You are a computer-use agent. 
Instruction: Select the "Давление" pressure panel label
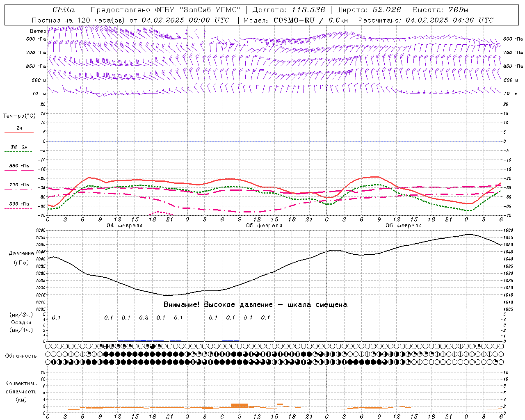[21, 253]
